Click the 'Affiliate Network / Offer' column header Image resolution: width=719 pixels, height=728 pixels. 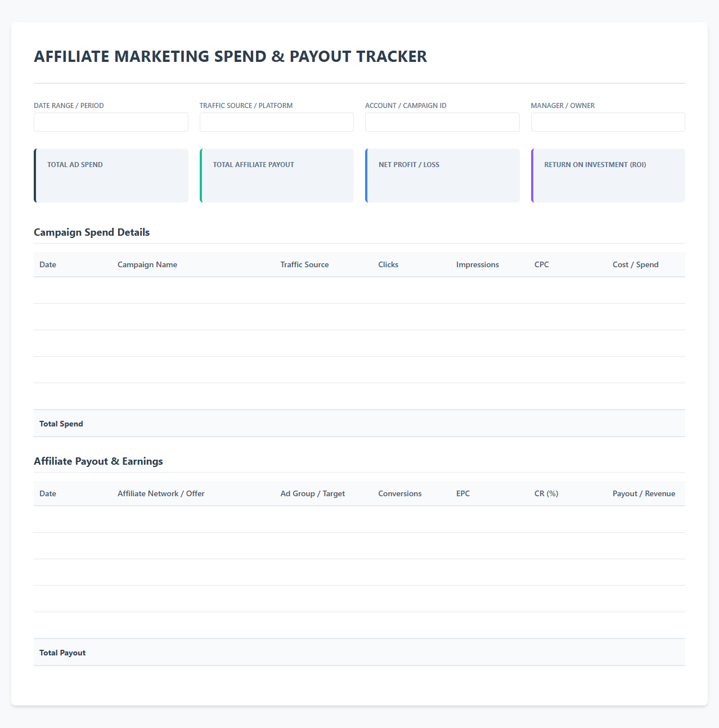[x=161, y=493]
